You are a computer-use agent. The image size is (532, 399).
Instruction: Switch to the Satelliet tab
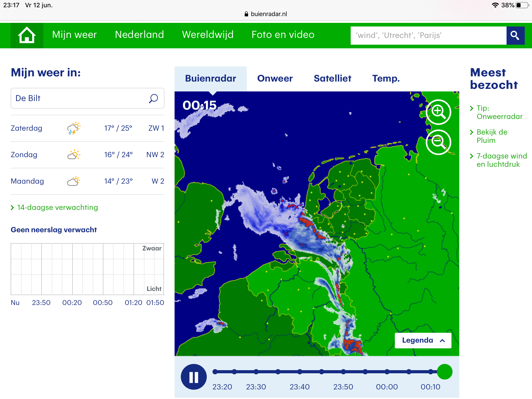[x=332, y=78]
